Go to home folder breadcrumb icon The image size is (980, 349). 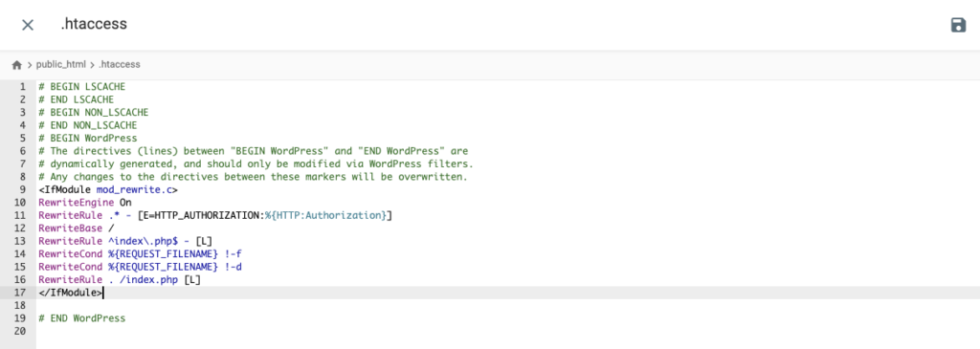click(x=17, y=64)
